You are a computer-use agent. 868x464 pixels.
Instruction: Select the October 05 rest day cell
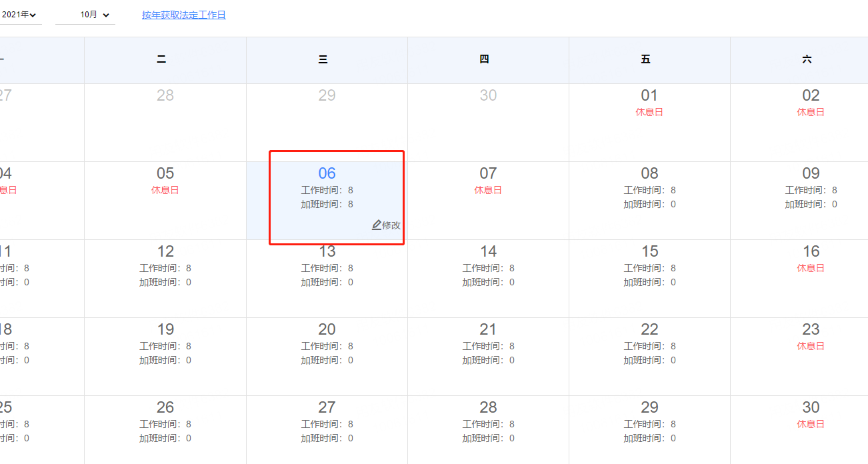165,201
